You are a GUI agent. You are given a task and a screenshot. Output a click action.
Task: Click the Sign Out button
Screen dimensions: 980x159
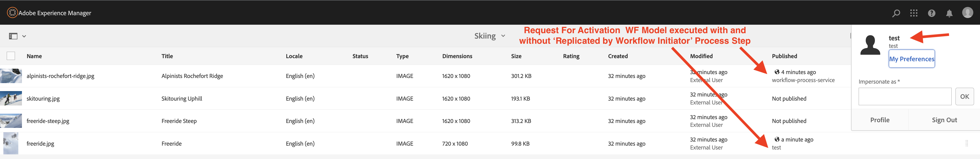(x=944, y=120)
